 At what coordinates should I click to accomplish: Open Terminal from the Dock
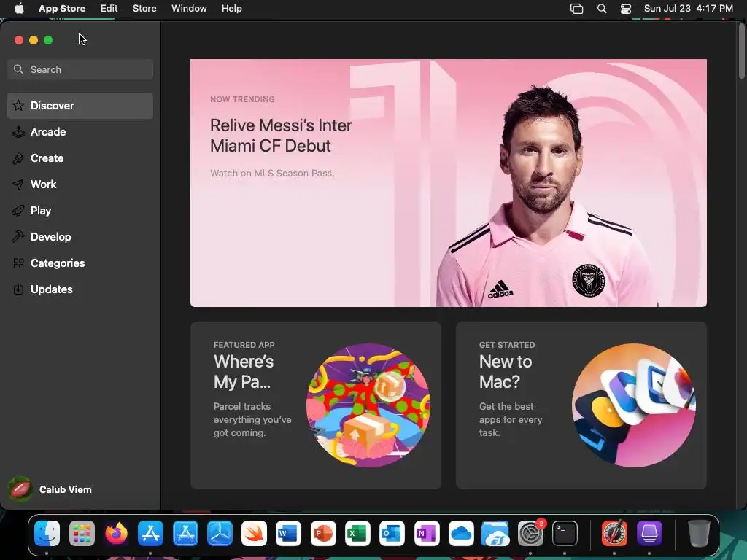[565, 533]
